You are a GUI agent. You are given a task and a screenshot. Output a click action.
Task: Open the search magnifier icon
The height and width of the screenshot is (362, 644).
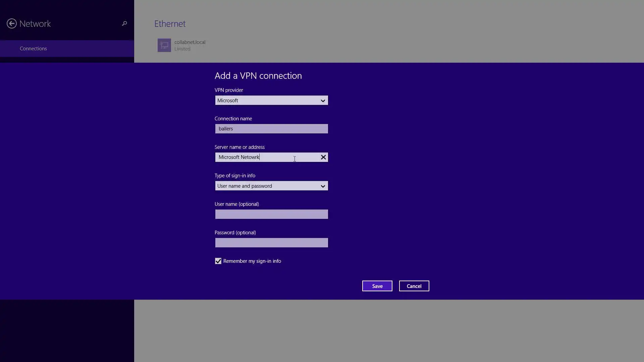point(124,23)
